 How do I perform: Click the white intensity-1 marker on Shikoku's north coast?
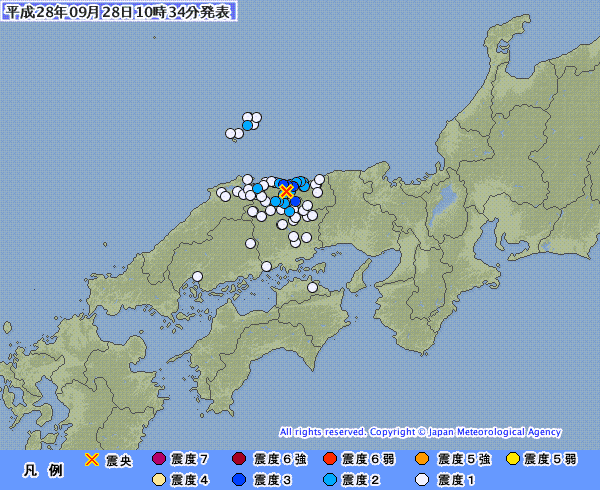coord(313,287)
